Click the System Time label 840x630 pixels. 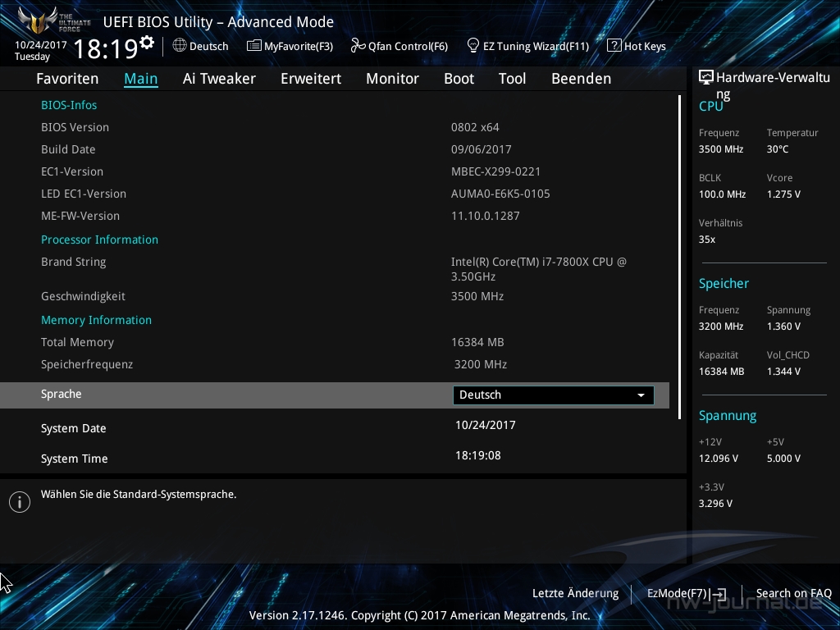tap(75, 459)
